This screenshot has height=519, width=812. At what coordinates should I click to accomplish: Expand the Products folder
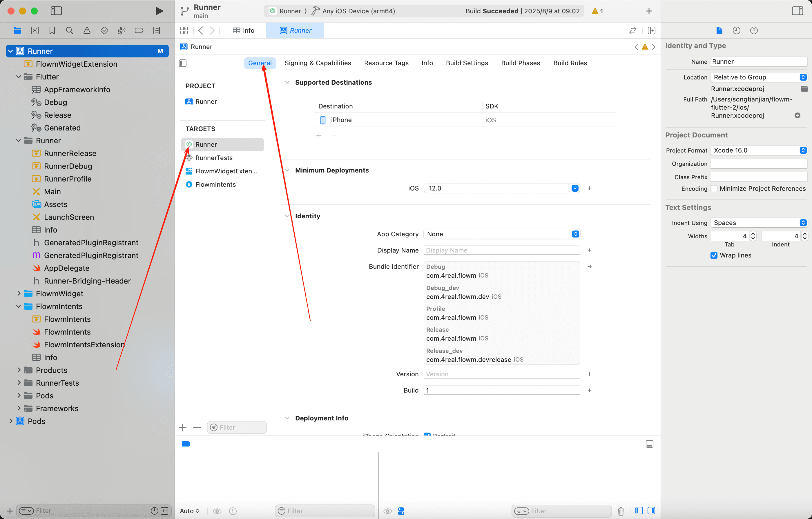(x=19, y=370)
